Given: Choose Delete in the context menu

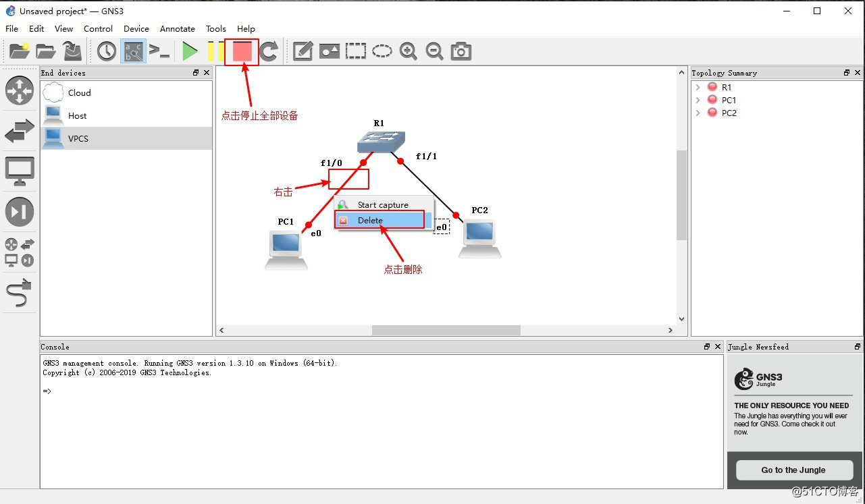Looking at the screenshot, I should pyautogui.click(x=384, y=221).
